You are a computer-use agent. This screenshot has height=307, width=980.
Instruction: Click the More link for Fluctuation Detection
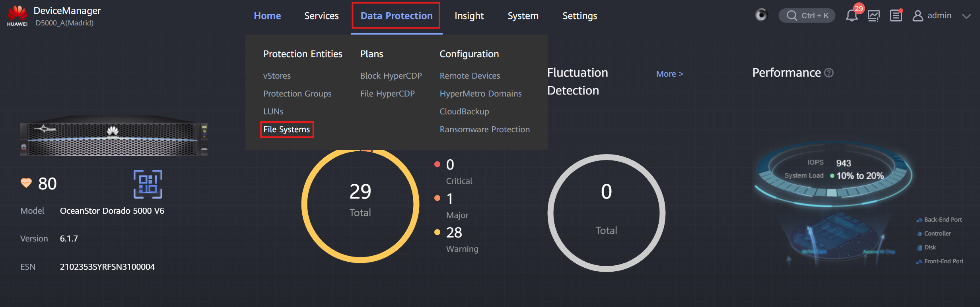coord(669,74)
